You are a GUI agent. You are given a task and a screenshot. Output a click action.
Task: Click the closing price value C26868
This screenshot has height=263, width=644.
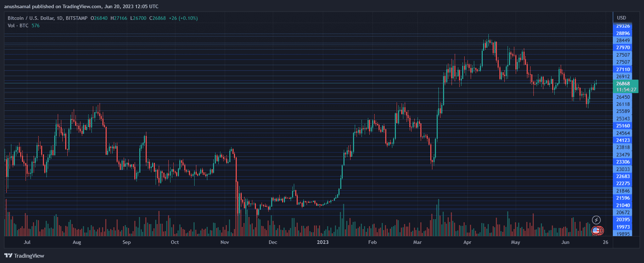[157, 18]
